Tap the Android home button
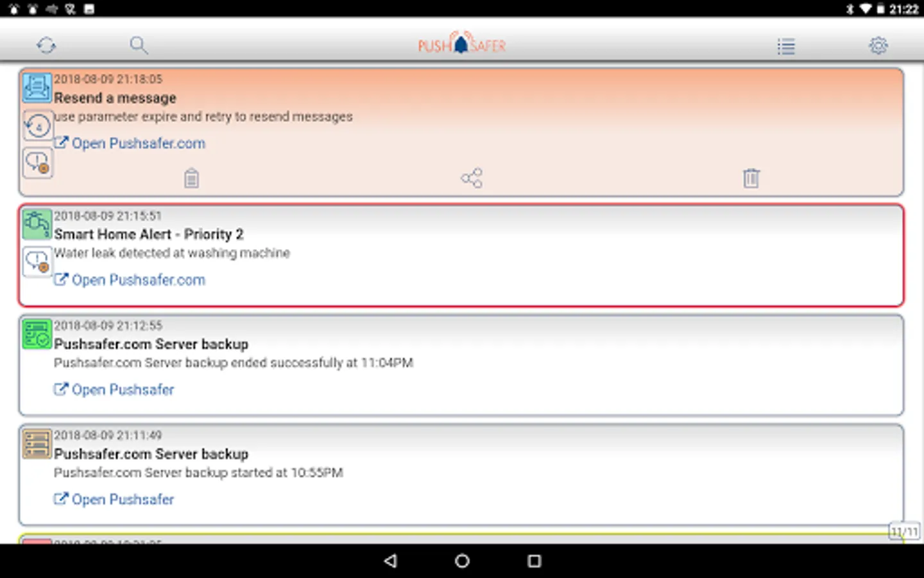The image size is (924, 578). point(462,561)
